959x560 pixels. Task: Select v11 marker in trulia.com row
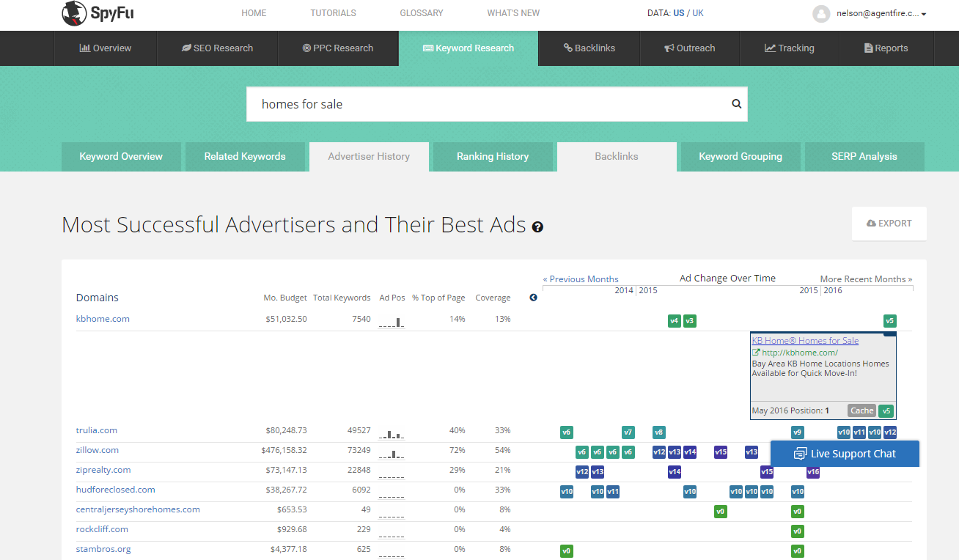click(x=859, y=432)
